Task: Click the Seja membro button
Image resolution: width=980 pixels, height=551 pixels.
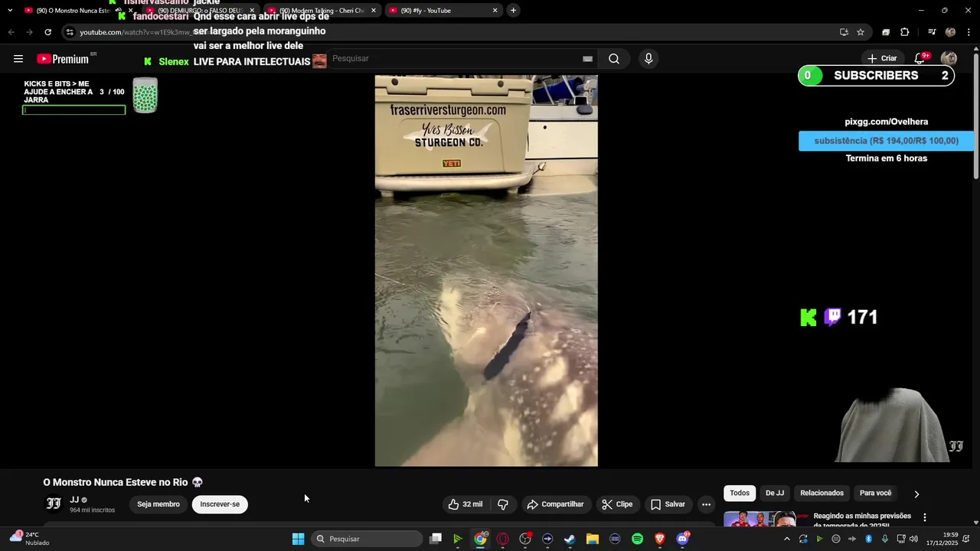Action: tap(158, 504)
